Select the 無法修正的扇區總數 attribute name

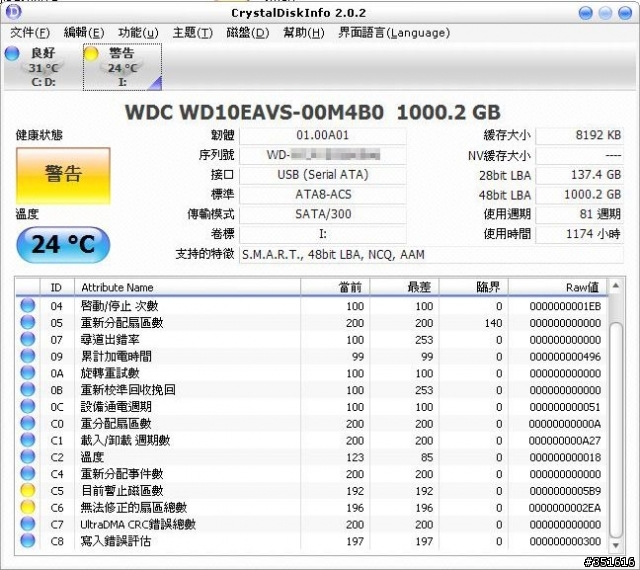pyautogui.click(x=134, y=508)
